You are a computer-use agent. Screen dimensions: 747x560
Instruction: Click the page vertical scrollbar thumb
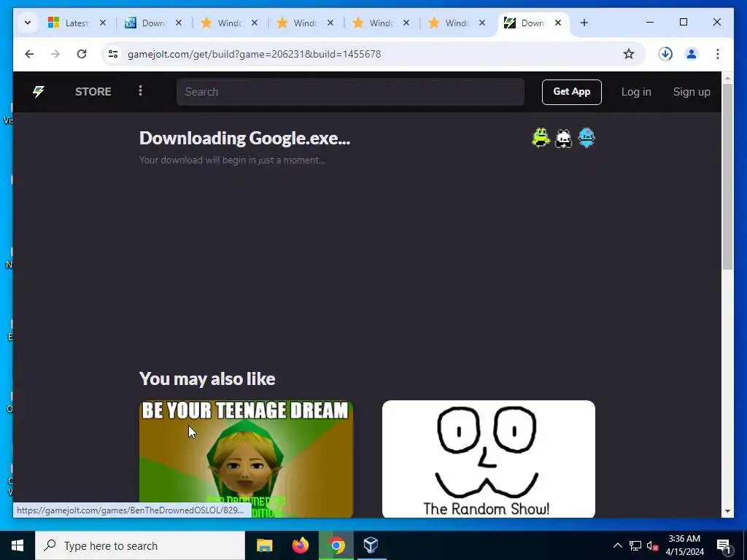pyautogui.click(x=727, y=176)
